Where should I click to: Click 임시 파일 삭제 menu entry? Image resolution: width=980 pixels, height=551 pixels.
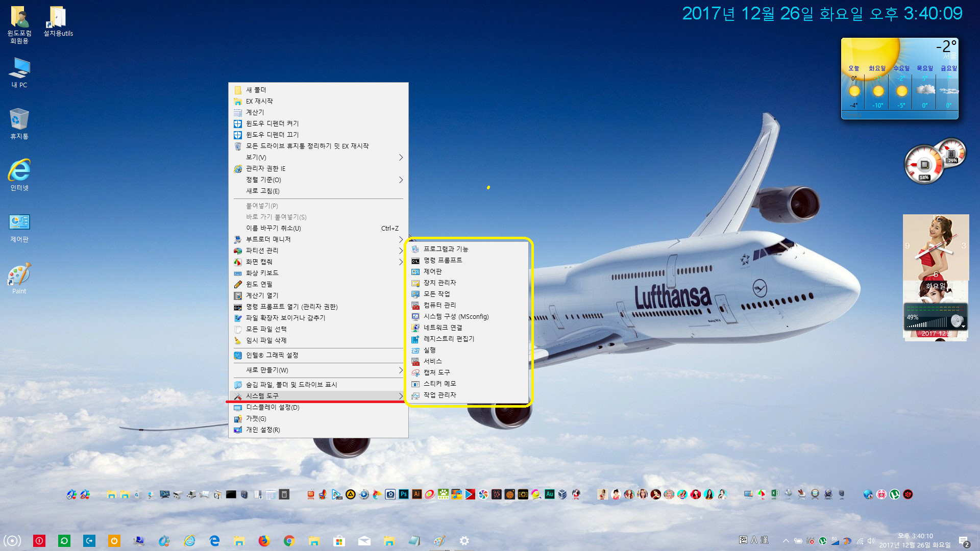(x=318, y=340)
